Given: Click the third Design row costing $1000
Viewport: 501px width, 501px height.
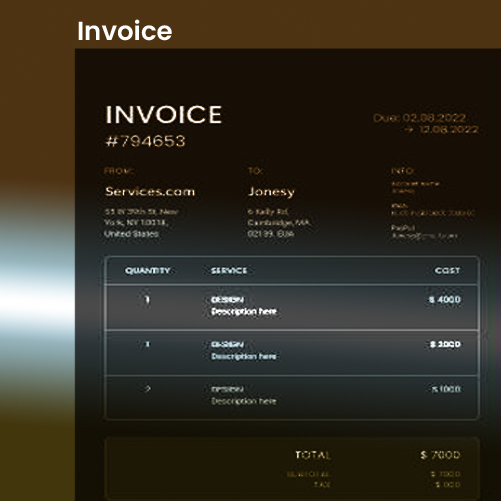Looking at the screenshot, I should (292, 397).
